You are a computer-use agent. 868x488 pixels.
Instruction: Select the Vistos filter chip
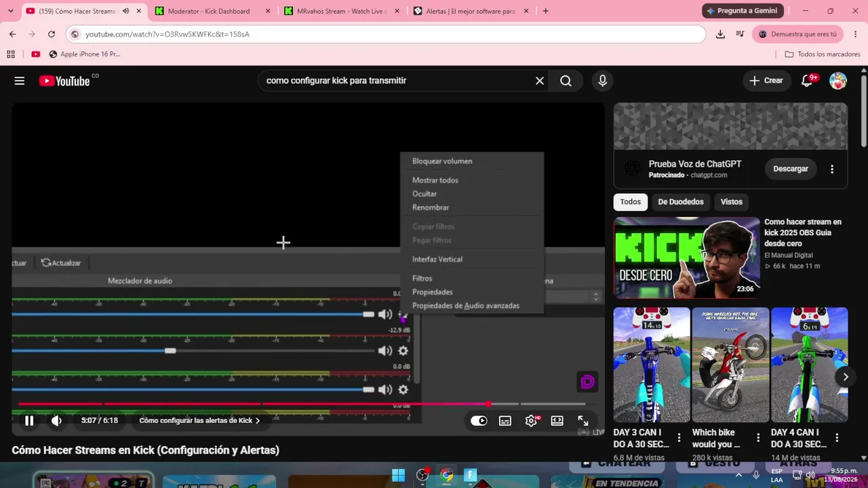[732, 202]
